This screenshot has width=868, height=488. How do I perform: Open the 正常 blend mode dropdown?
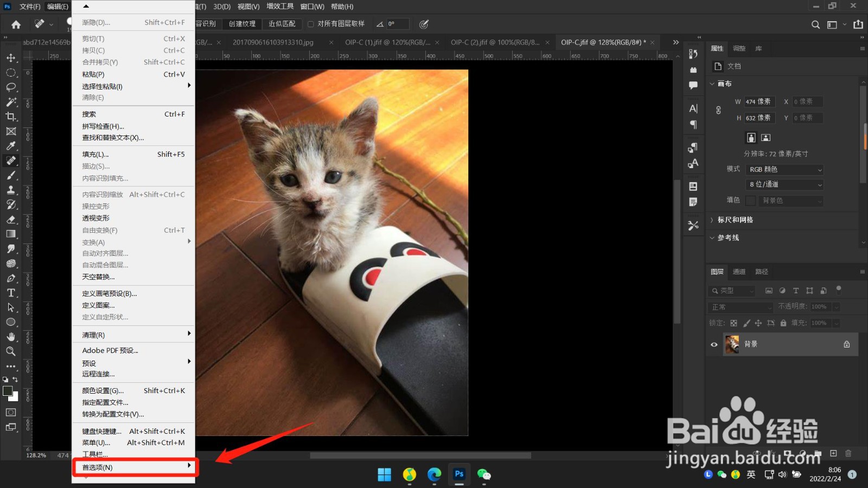(x=741, y=307)
